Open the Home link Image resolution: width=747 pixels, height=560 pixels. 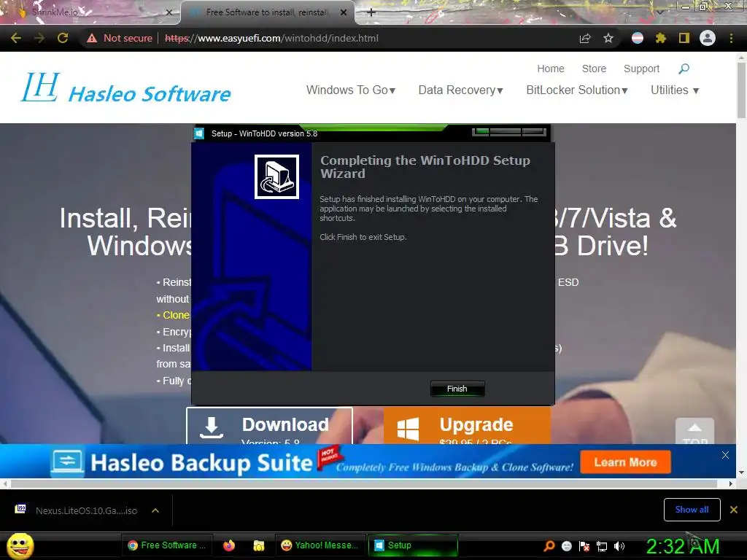pyautogui.click(x=551, y=69)
